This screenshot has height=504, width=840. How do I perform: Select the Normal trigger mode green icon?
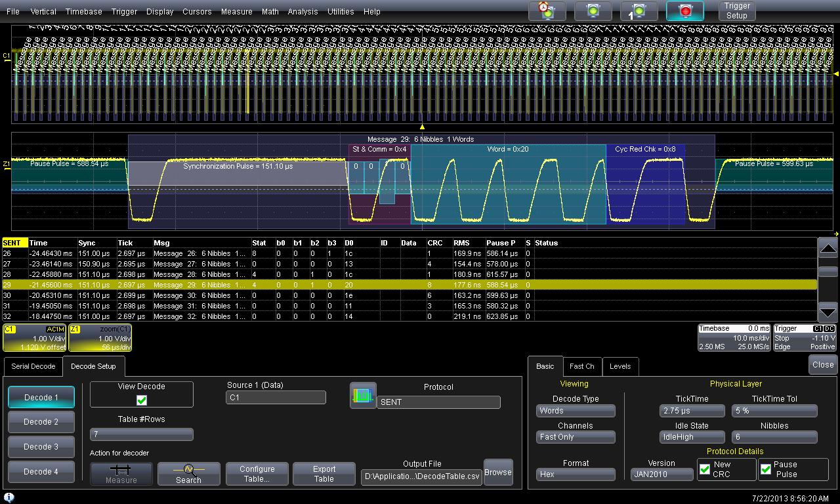(593, 11)
